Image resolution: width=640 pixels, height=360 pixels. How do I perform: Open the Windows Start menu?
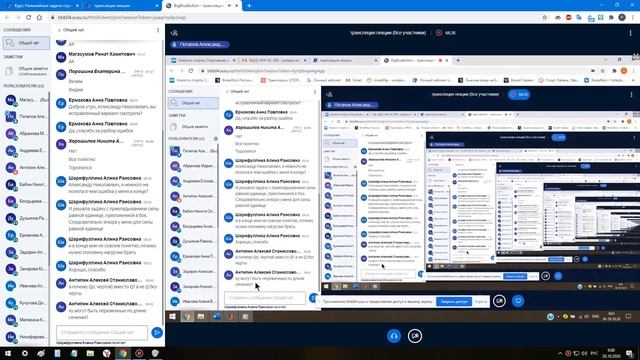[x=8, y=353]
